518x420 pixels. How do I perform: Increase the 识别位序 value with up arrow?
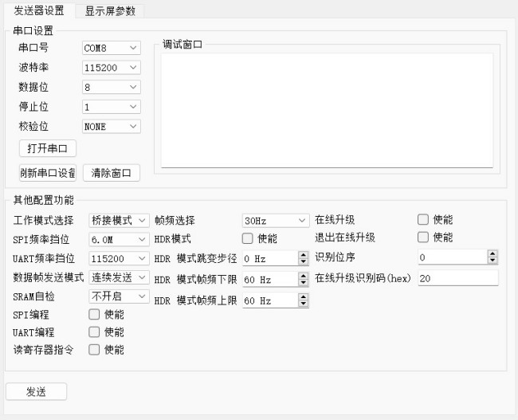tap(492, 253)
